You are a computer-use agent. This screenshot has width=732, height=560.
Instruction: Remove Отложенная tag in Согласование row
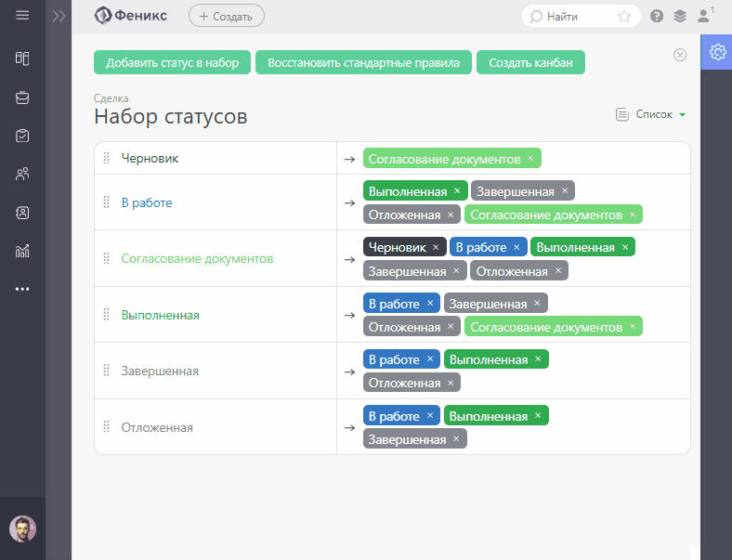click(x=558, y=270)
